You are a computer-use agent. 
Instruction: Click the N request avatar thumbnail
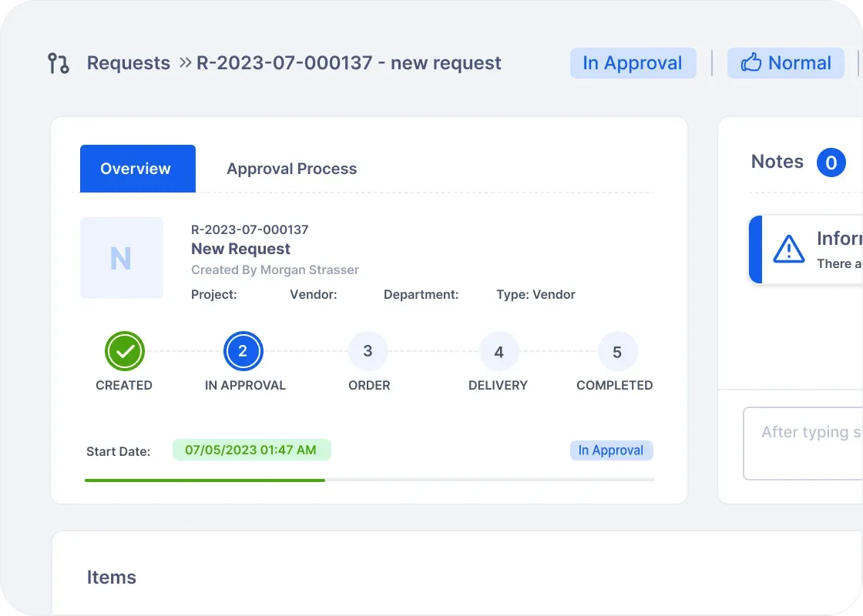click(x=122, y=258)
